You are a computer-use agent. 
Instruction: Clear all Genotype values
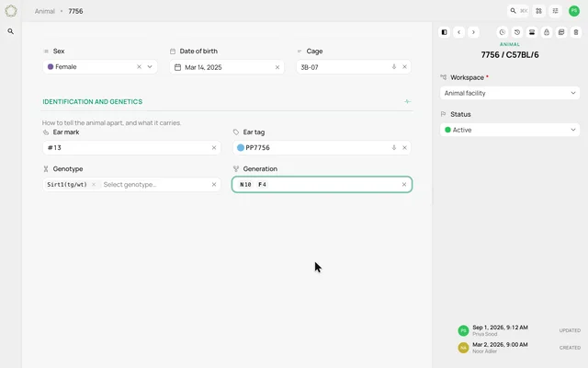tap(214, 184)
